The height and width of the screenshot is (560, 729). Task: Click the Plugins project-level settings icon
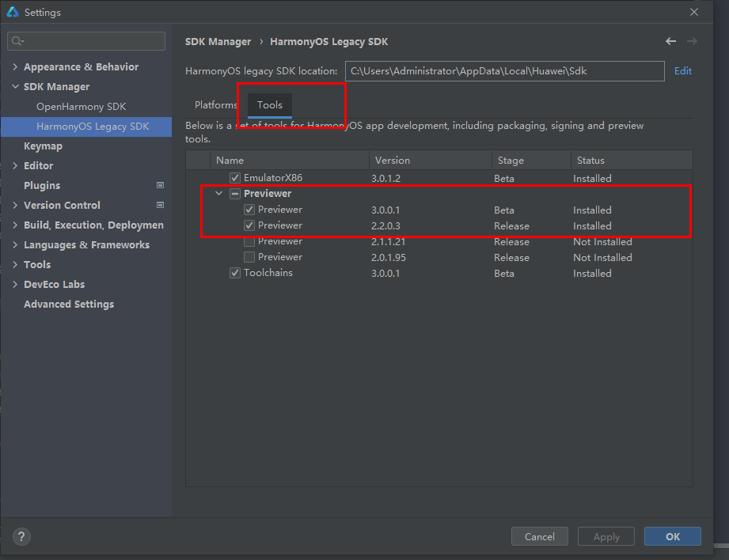click(160, 185)
